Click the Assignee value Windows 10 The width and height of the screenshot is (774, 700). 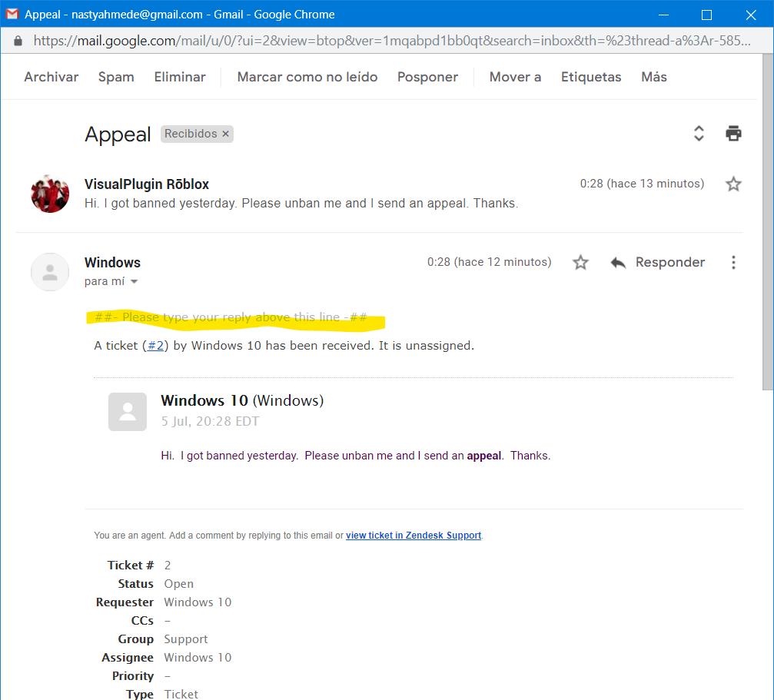point(198,657)
